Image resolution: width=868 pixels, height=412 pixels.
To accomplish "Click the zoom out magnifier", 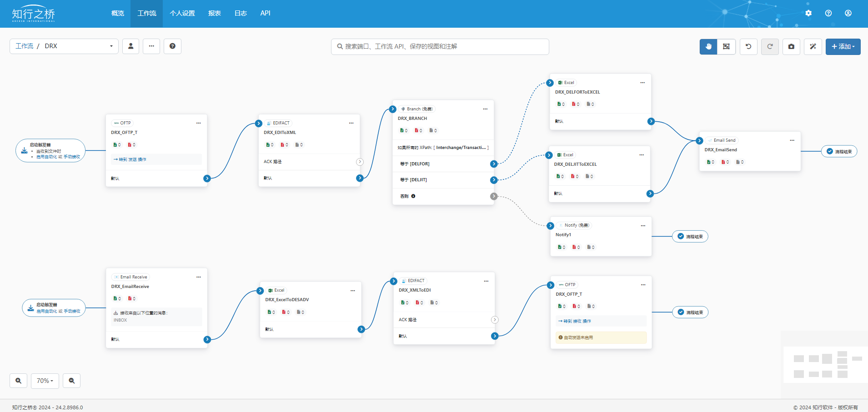I will 72,381.
